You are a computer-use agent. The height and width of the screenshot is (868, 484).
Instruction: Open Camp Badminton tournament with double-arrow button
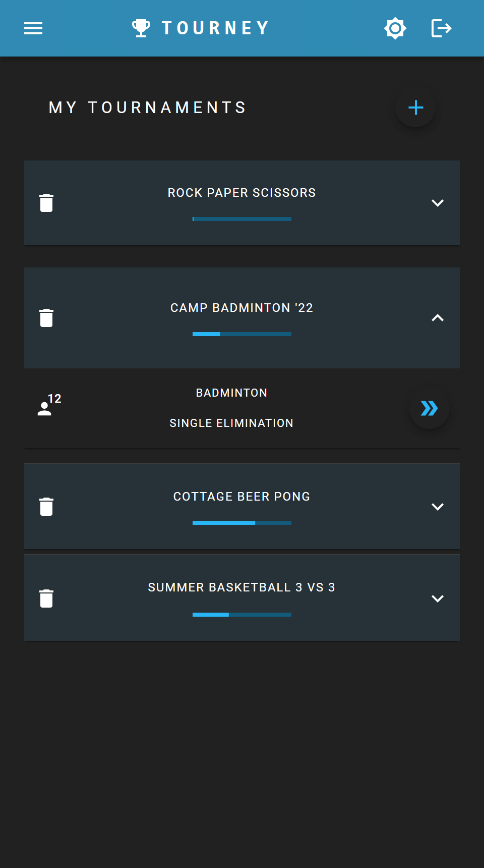click(429, 408)
